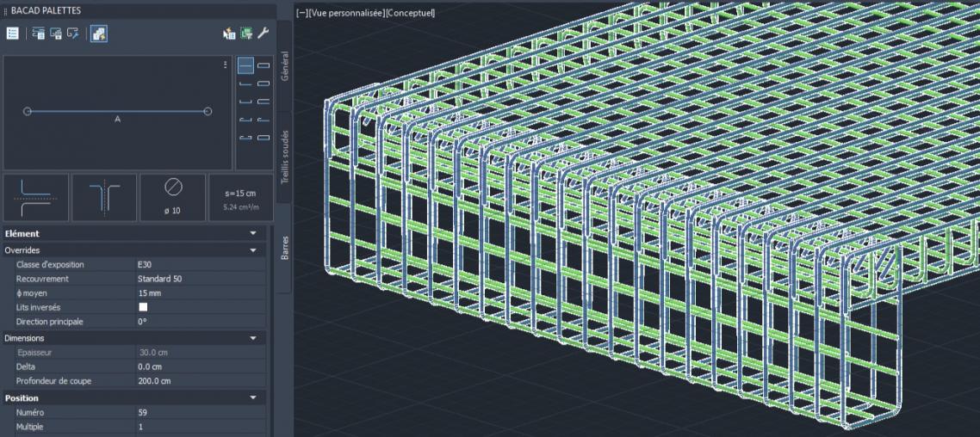Viewport: 980px width, 437px height.
Task: Collapse the Dimensions section
Action: tap(253, 338)
